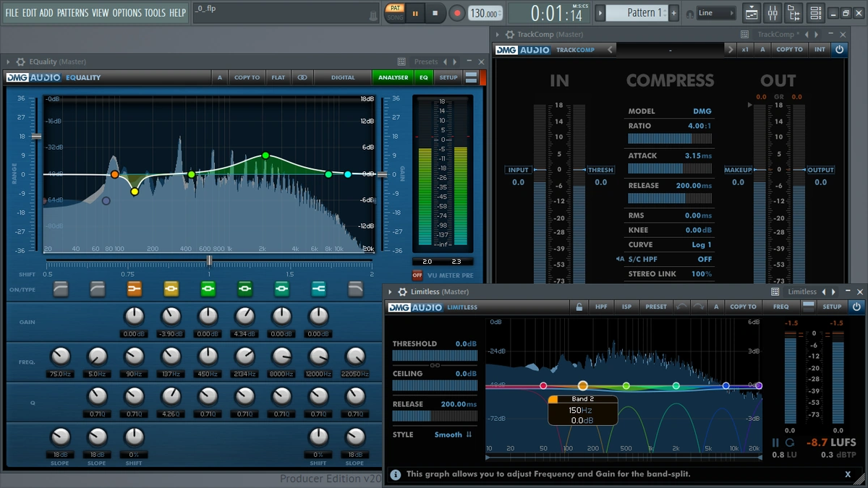Click the TrackComp RATIO slider bar
The height and width of the screenshot is (488, 868).
(670, 138)
